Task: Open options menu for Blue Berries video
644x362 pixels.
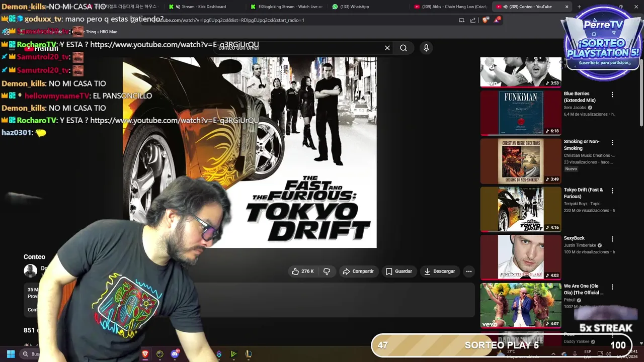Action: 612,95
